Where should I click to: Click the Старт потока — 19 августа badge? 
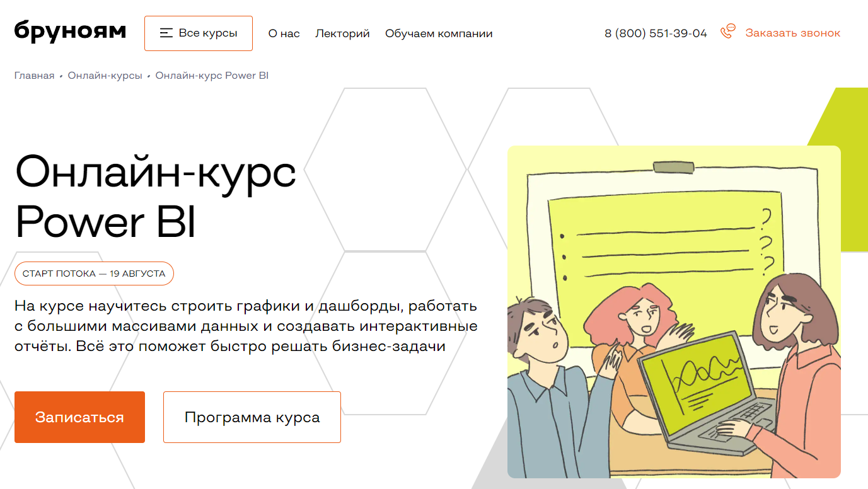pos(94,273)
